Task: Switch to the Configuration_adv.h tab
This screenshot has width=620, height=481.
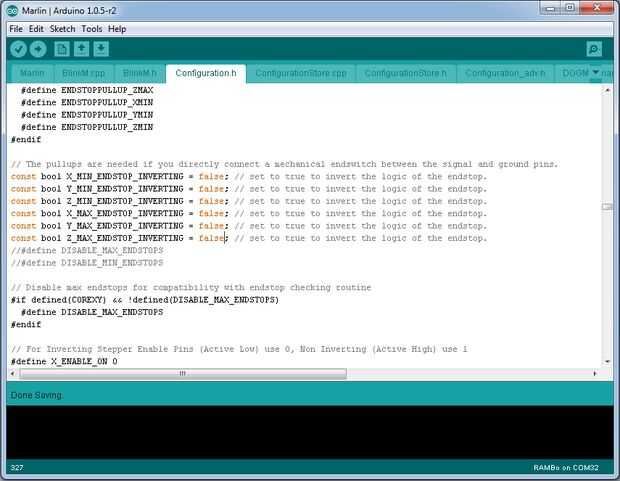Action: pos(505,74)
